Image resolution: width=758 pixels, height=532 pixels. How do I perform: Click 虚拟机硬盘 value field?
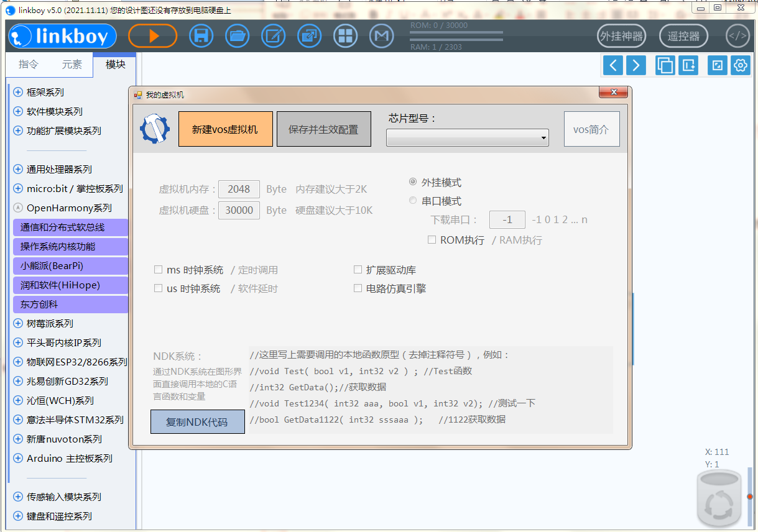pyautogui.click(x=239, y=210)
